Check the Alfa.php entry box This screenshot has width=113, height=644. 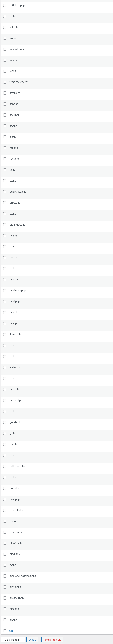pyautogui.click(x=5, y=609)
